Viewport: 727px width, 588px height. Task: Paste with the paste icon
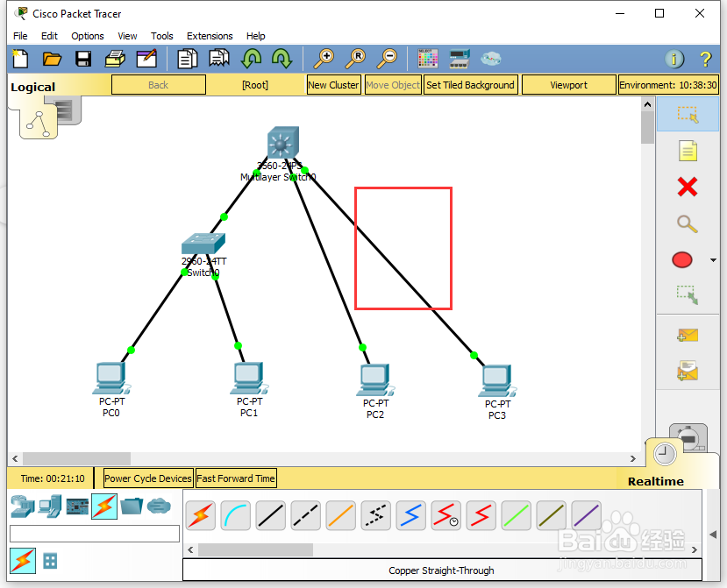219,59
